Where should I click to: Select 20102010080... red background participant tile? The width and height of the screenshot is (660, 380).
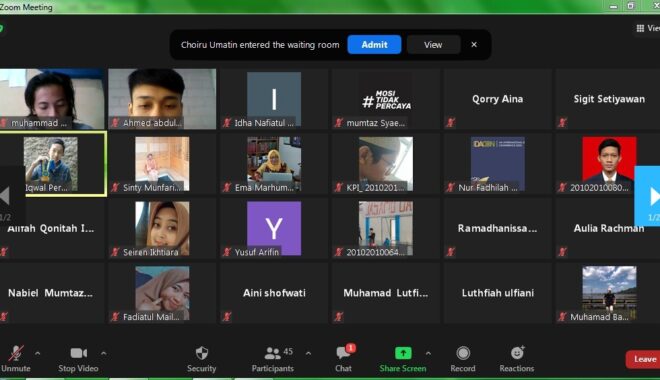(608, 164)
